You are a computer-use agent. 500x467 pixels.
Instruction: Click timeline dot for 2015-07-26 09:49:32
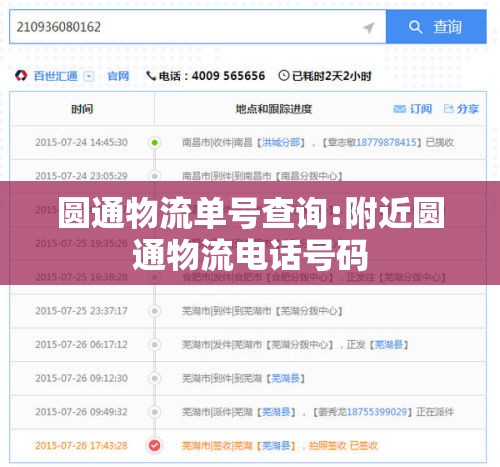point(154,412)
